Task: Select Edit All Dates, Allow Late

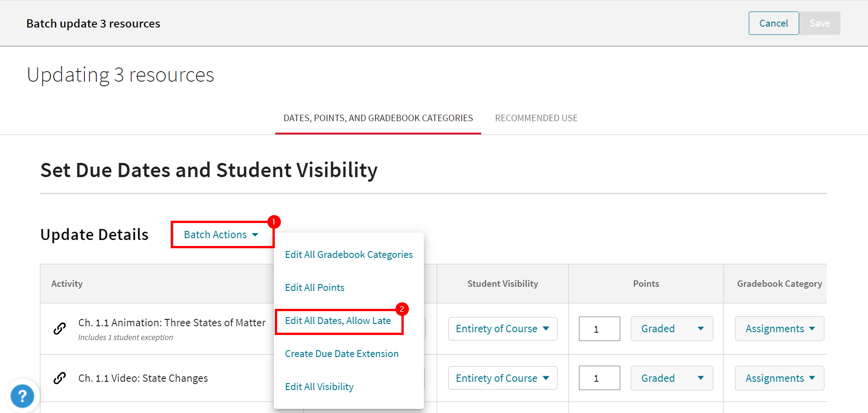Action: 338,320
